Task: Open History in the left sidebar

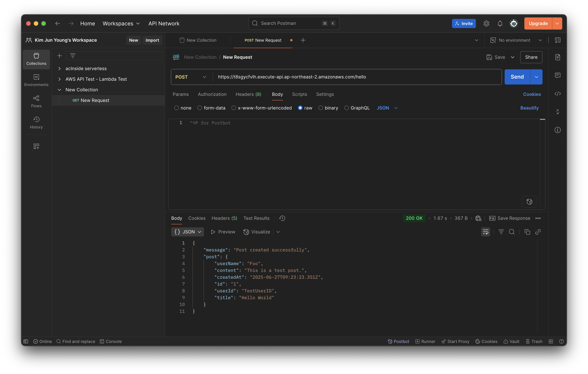Action: pos(36,123)
